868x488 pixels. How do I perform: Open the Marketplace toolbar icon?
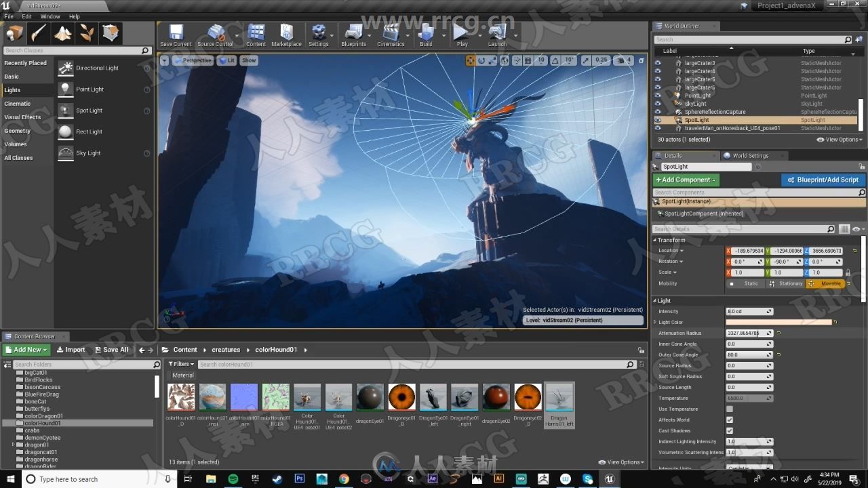click(x=286, y=35)
